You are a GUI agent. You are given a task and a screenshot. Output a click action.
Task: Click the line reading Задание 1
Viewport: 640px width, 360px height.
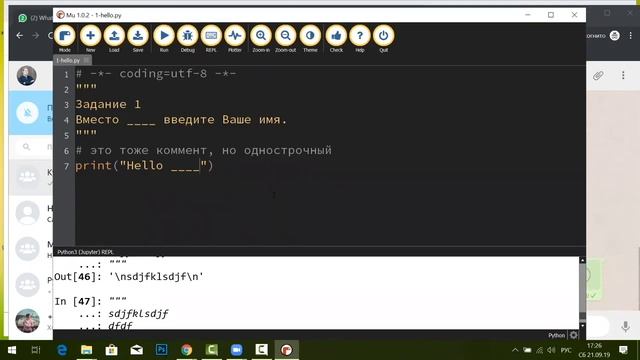point(108,104)
